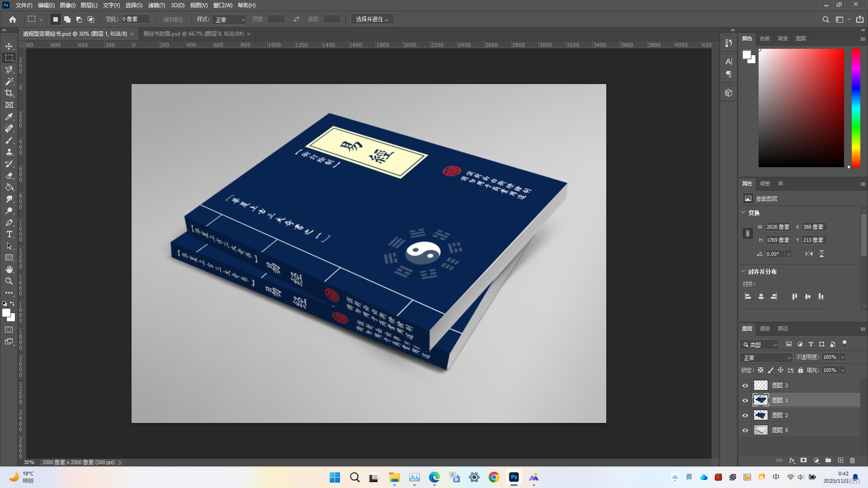Select the Eyedropper tool
Screen dimensions: 868x488
point(9,117)
